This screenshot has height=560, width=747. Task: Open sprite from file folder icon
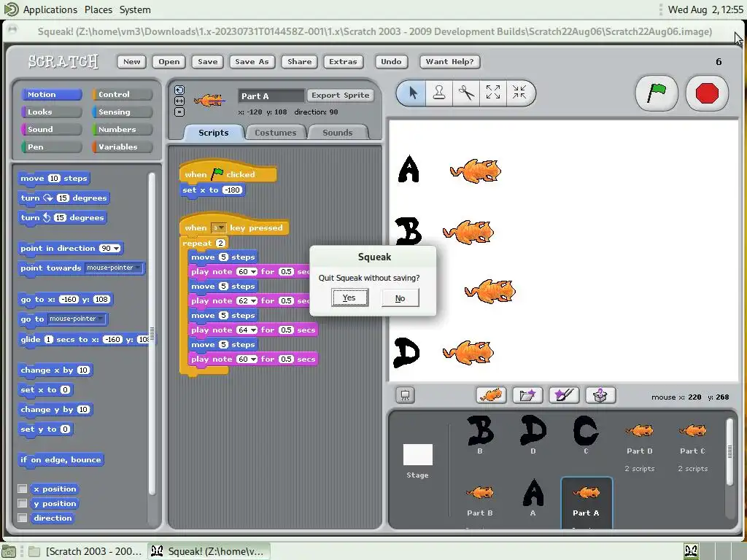[x=527, y=395]
